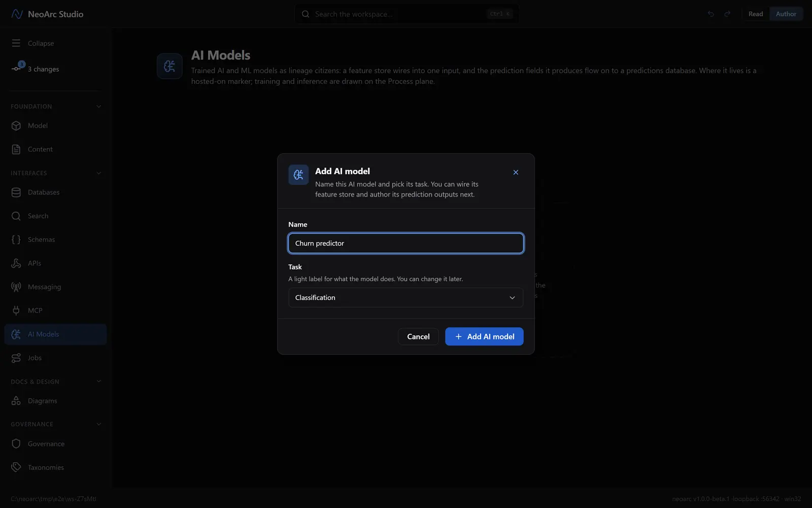812x508 pixels.
Task: Click the Content document icon
Action: click(x=16, y=149)
